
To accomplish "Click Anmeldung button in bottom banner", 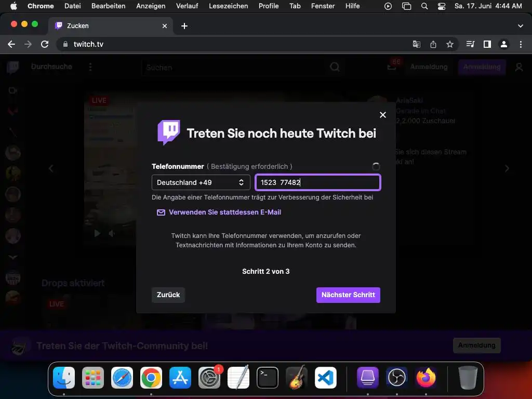I will click(477, 345).
